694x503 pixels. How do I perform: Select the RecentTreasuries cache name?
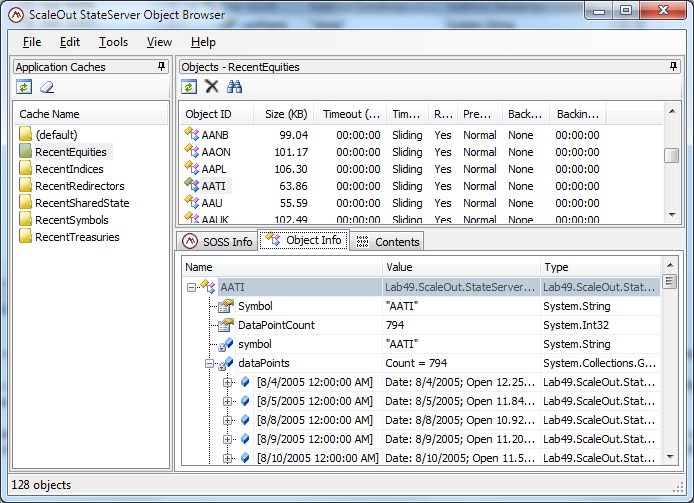tap(77, 237)
